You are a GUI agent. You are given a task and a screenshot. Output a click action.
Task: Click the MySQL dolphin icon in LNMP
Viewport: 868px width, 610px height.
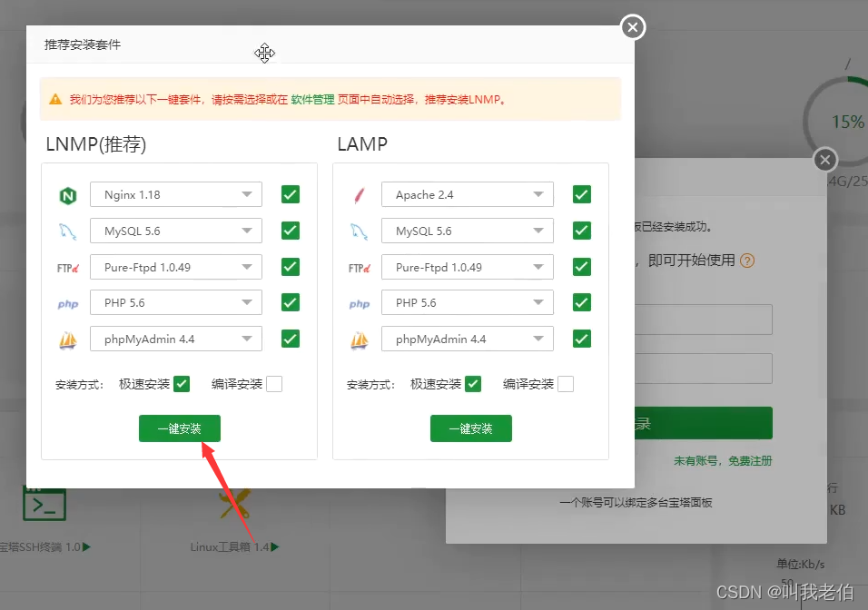pyautogui.click(x=67, y=231)
